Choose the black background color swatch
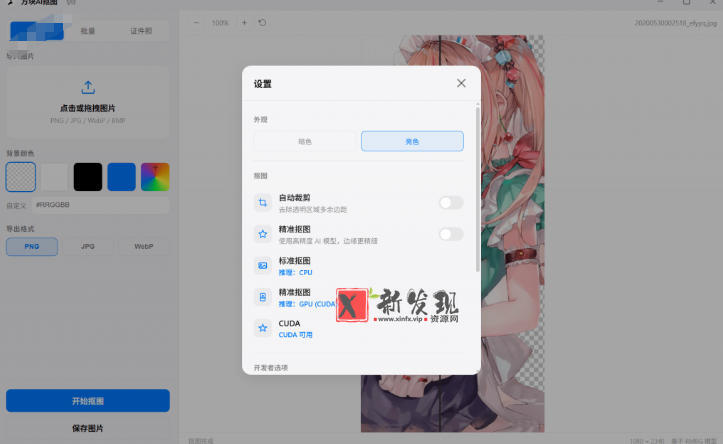723x444 pixels. [88, 177]
